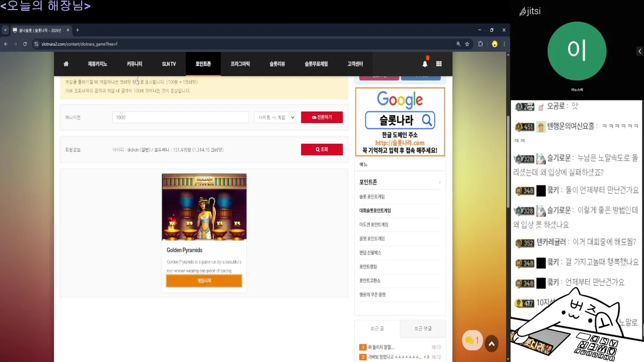Click the scroll-to-top arrow button
Viewport: 644px width, 362px height.
coord(492,344)
